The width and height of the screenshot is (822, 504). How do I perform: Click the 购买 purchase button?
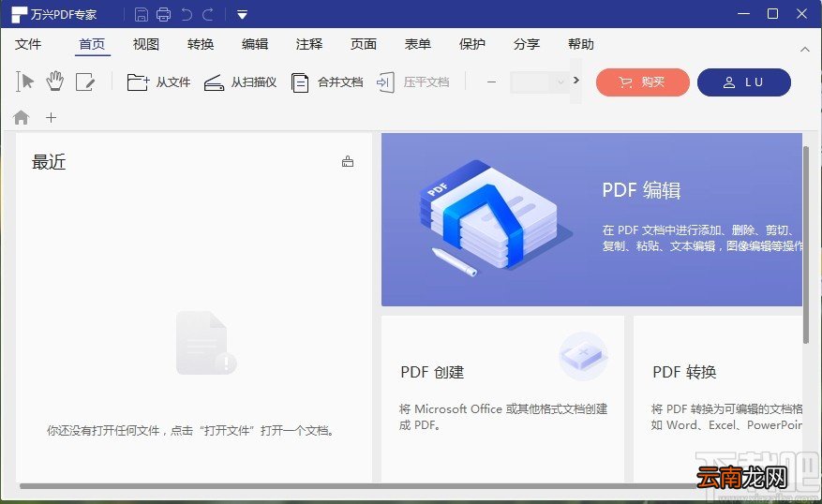643,82
